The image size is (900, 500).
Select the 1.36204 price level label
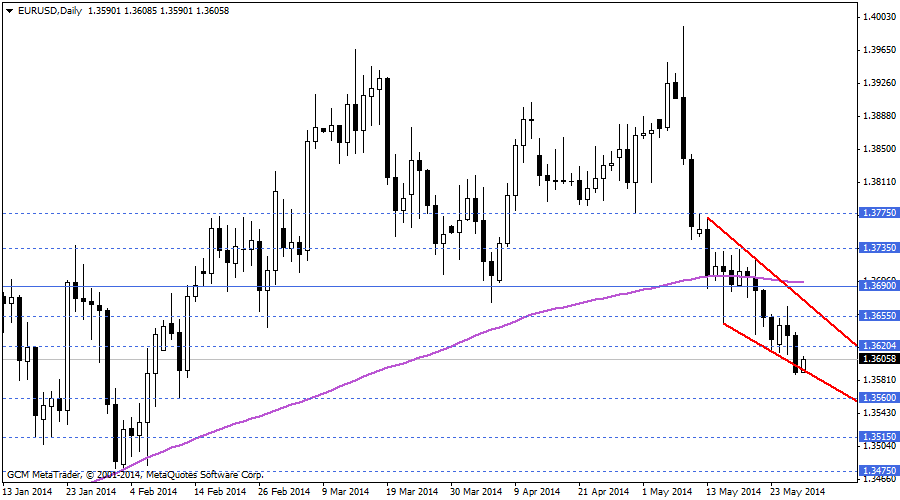879,346
